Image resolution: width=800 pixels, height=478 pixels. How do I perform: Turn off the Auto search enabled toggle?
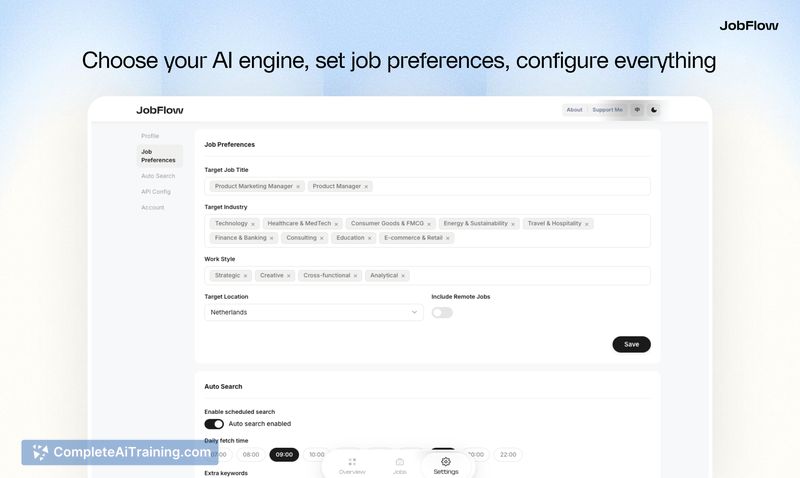pyautogui.click(x=214, y=424)
